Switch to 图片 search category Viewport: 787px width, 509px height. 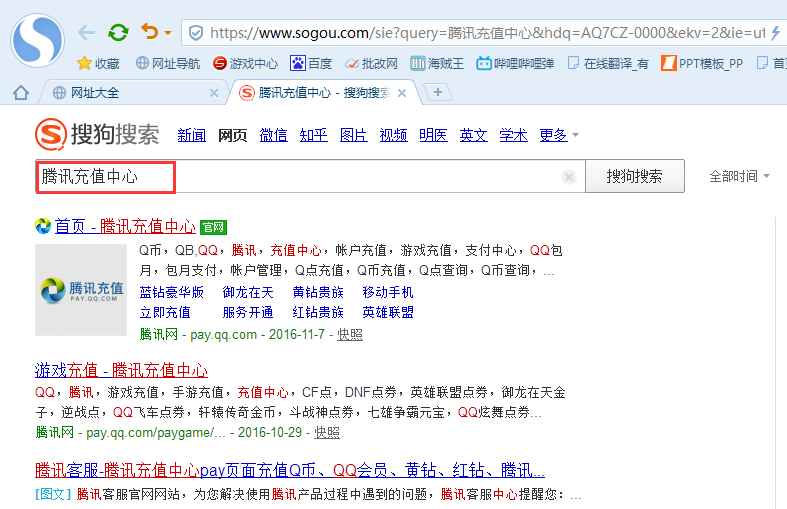pos(353,135)
